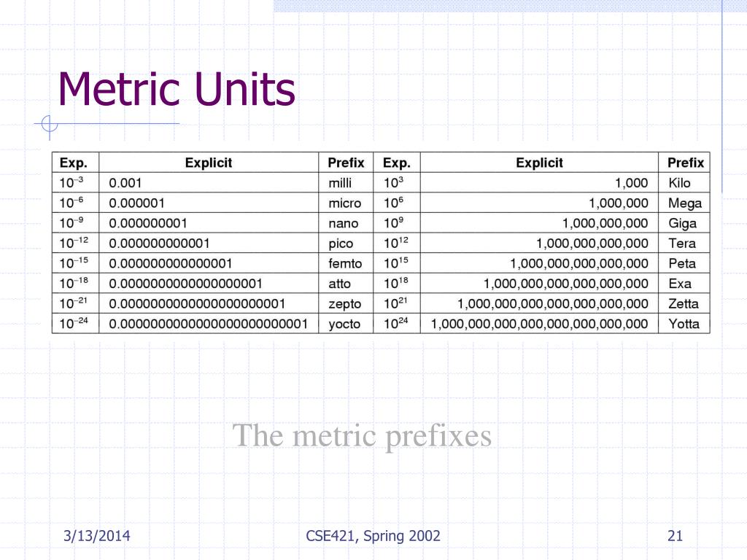Click the exponent cell in the Tera row

(397, 242)
